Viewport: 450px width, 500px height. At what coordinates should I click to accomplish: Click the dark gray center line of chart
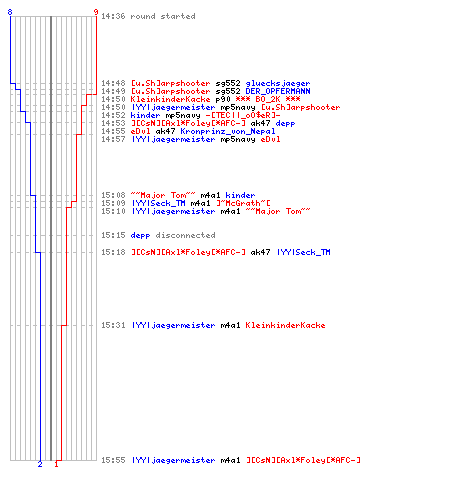pyautogui.click(x=51, y=238)
